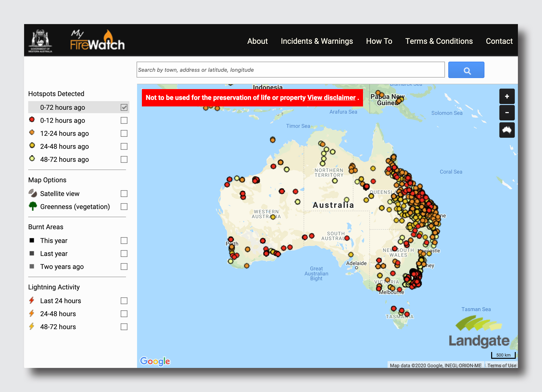The height and width of the screenshot is (392, 542).
Task: Click the Greenness vegetation tree icon
Action: (33, 206)
